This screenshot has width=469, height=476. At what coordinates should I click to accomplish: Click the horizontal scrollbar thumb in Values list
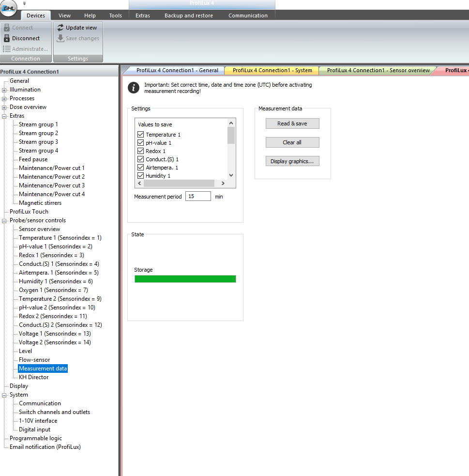pos(179,184)
